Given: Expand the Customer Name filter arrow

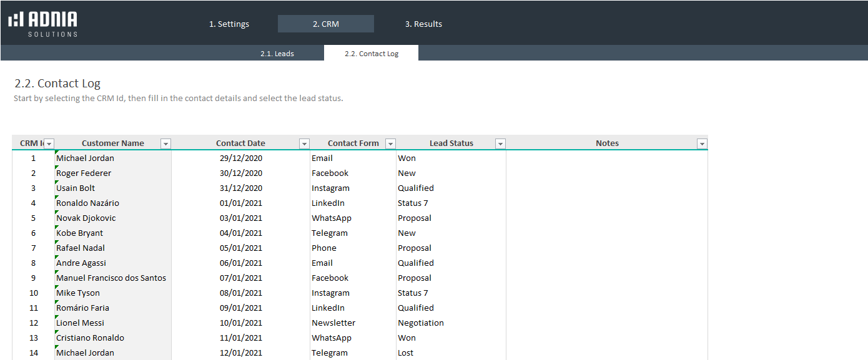Looking at the screenshot, I should pos(165,144).
